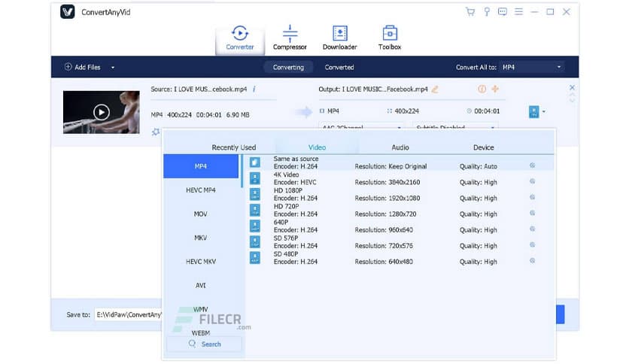Open custom settings gear for HD 1080P
The height and width of the screenshot is (364, 629).
pos(532,198)
